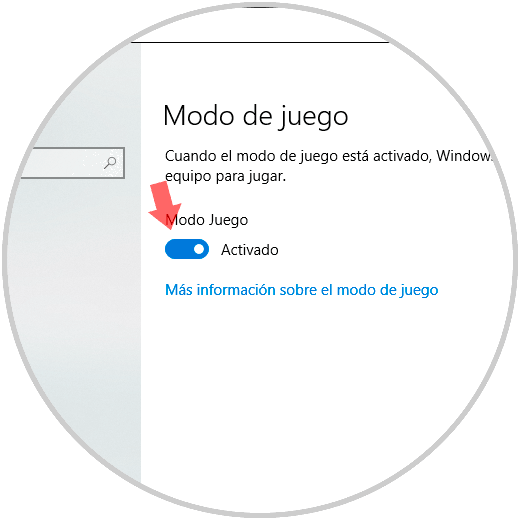This screenshot has width=520, height=520.
Task: Click the word 'Windows' in the description
Action: tap(464, 156)
